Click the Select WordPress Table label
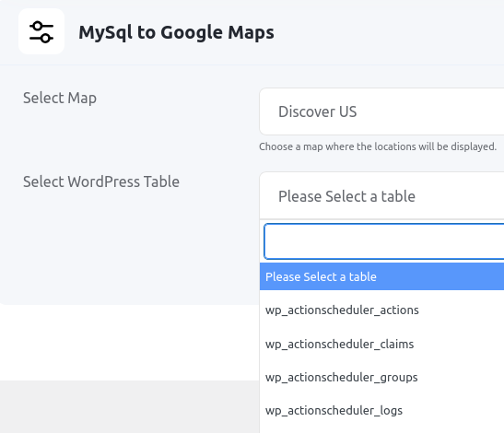Viewport: 504px width, 433px height. (x=101, y=181)
